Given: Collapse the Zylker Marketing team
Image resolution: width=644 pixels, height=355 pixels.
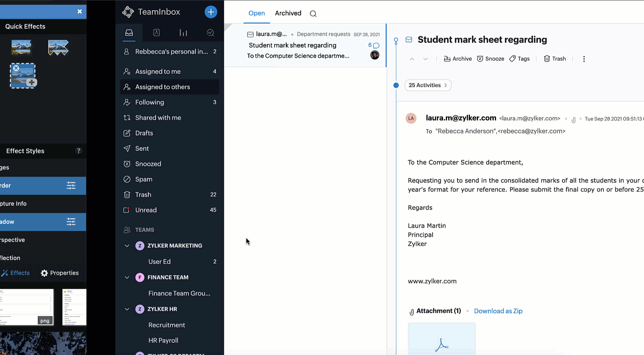Looking at the screenshot, I should coord(127,246).
